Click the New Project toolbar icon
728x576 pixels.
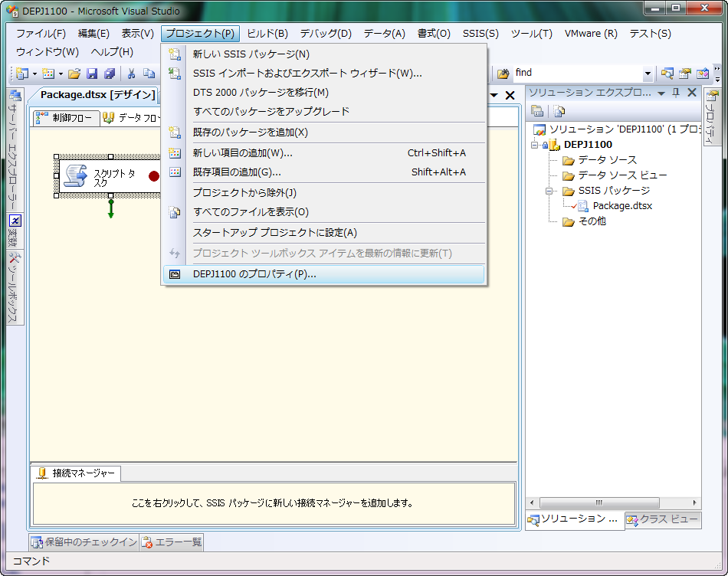[x=21, y=74]
